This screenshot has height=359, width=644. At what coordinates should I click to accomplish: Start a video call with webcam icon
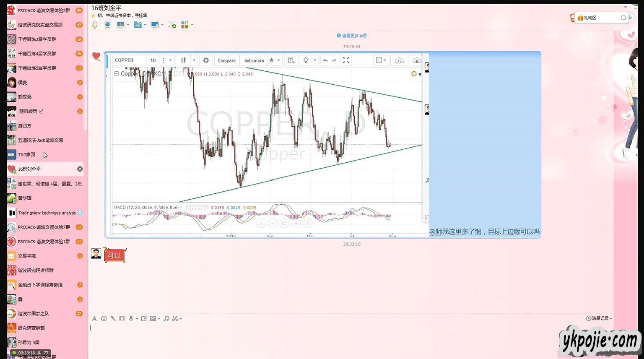tap(107, 25)
